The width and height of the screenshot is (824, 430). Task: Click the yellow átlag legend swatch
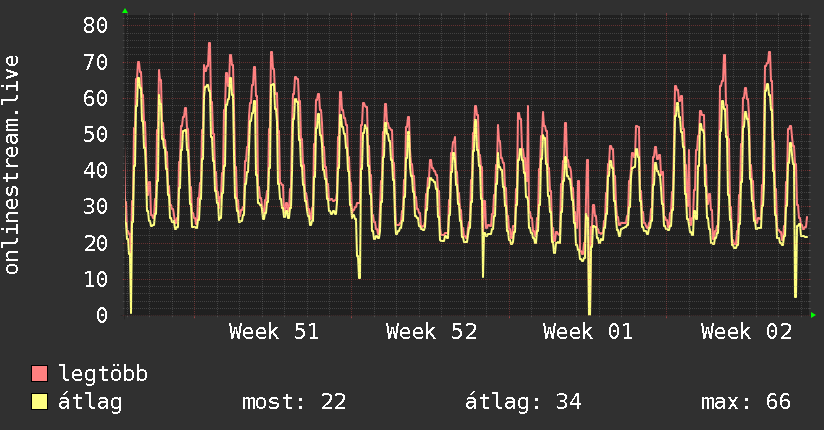tap(39, 402)
